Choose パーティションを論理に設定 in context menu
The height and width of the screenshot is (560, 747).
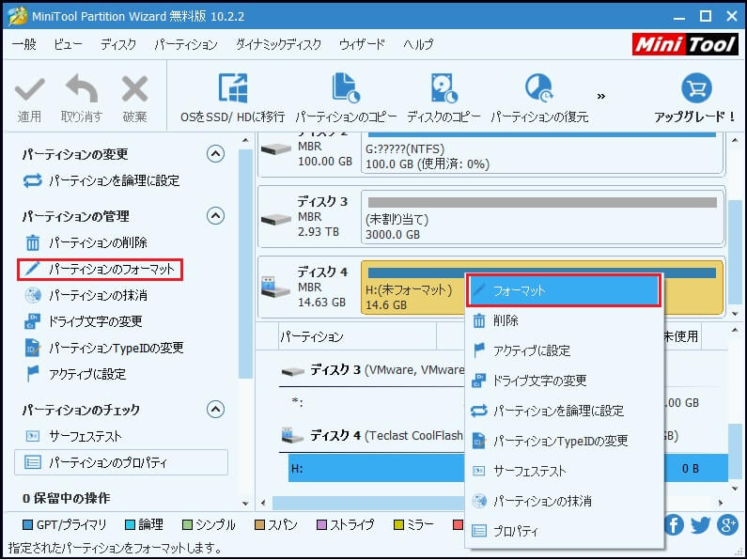coord(564,411)
